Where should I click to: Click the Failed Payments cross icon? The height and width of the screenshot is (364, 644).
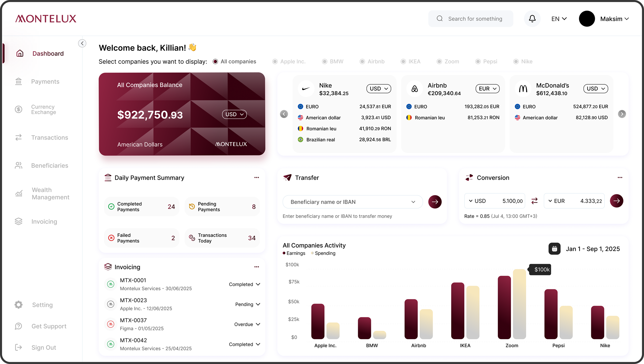(111, 238)
